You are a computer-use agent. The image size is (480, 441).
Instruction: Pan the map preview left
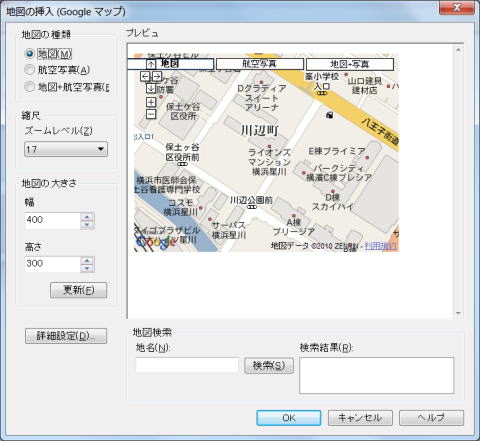coord(145,77)
